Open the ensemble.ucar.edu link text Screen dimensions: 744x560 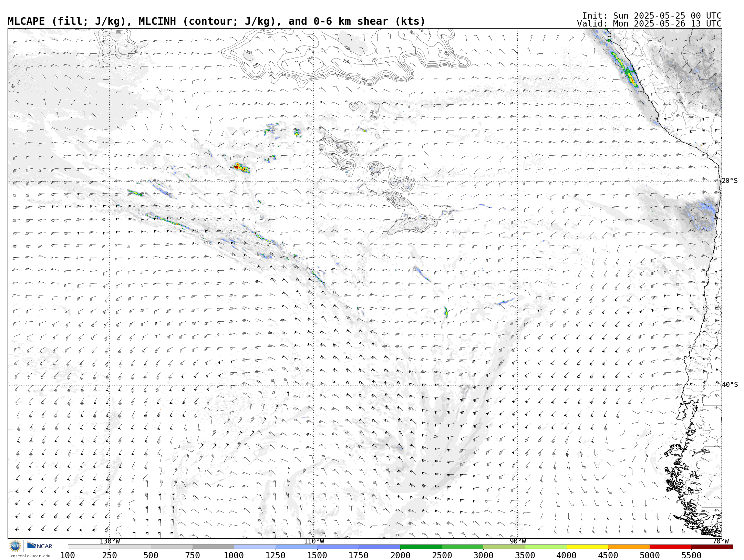(30, 556)
